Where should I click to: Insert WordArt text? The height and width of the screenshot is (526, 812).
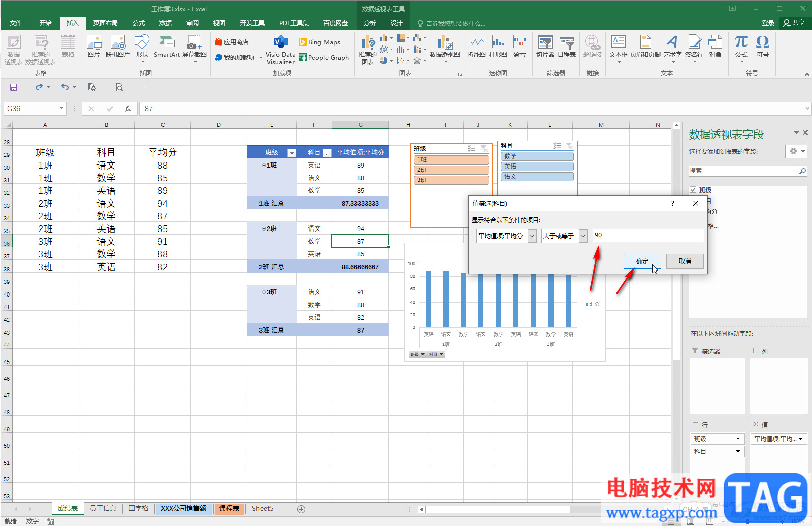672,48
